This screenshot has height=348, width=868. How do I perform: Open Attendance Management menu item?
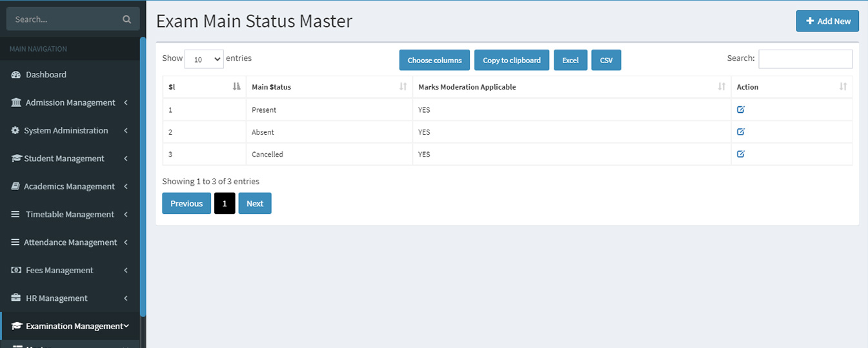pyautogui.click(x=70, y=242)
